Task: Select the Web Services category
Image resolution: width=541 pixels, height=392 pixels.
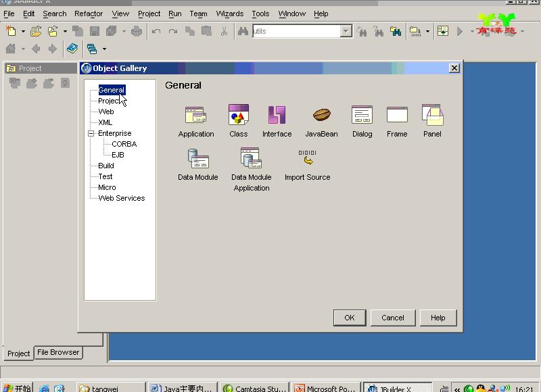Action: pyautogui.click(x=122, y=198)
